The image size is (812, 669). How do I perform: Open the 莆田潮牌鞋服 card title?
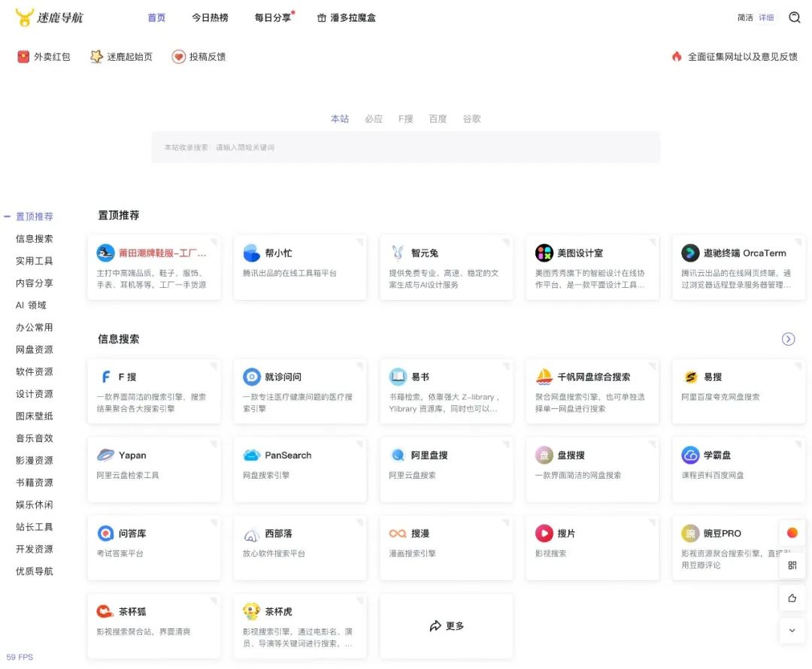(162, 253)
